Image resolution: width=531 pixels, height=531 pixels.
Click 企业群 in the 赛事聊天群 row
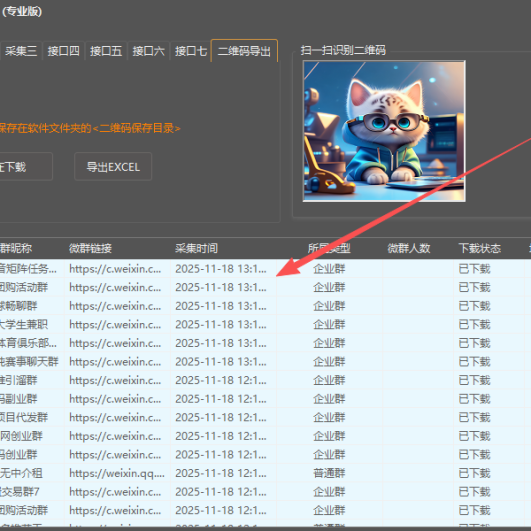click(329, 362)
